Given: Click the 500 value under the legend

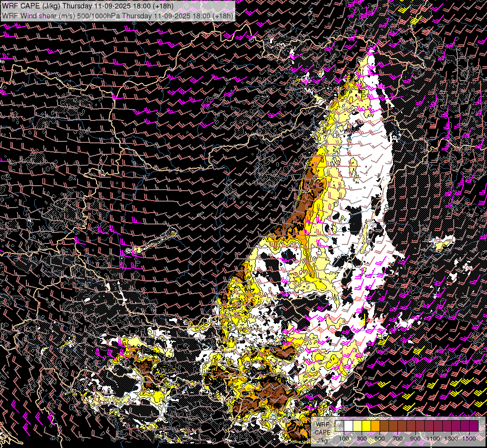Looking at the screenshot, I should [380, 439].
